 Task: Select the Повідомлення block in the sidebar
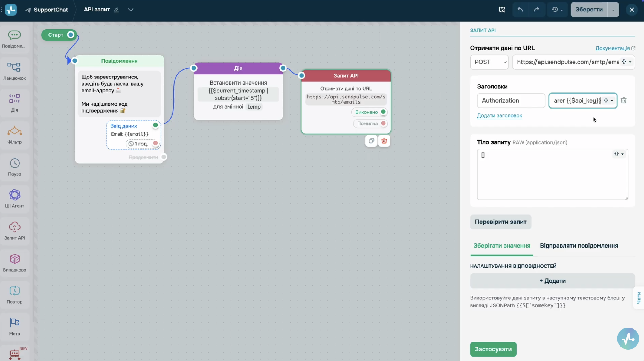(x=14, y=39)
